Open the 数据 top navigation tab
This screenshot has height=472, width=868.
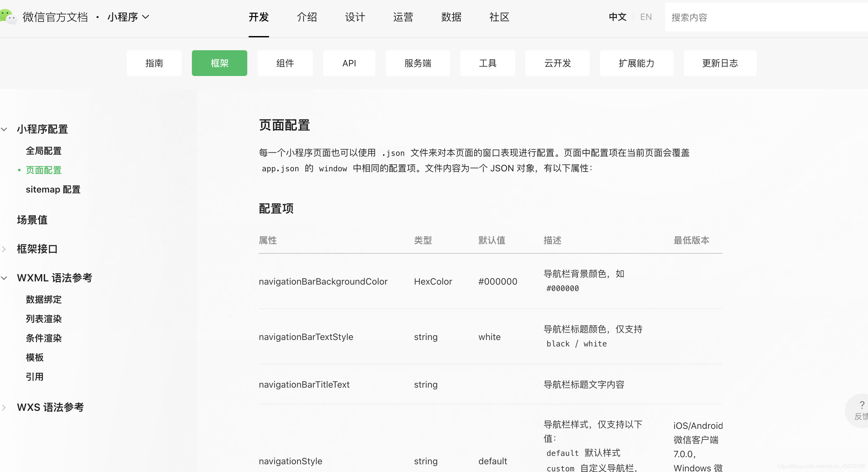451,17
